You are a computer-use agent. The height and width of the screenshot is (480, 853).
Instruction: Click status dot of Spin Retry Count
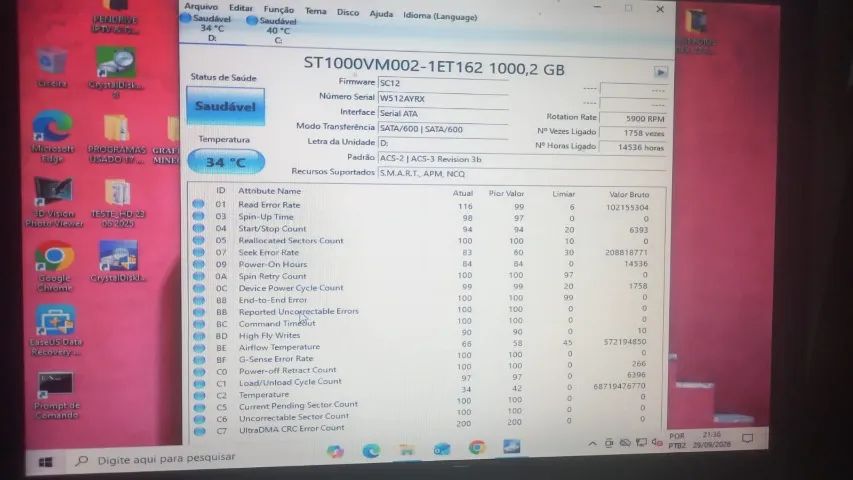[x=199, y=276]
